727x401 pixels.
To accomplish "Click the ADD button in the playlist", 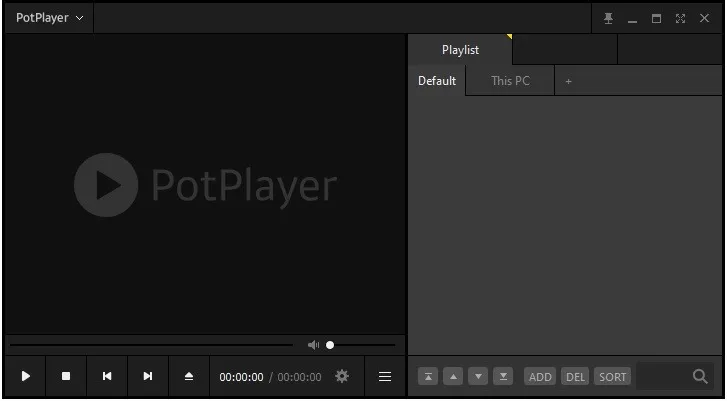I will 540,376.
